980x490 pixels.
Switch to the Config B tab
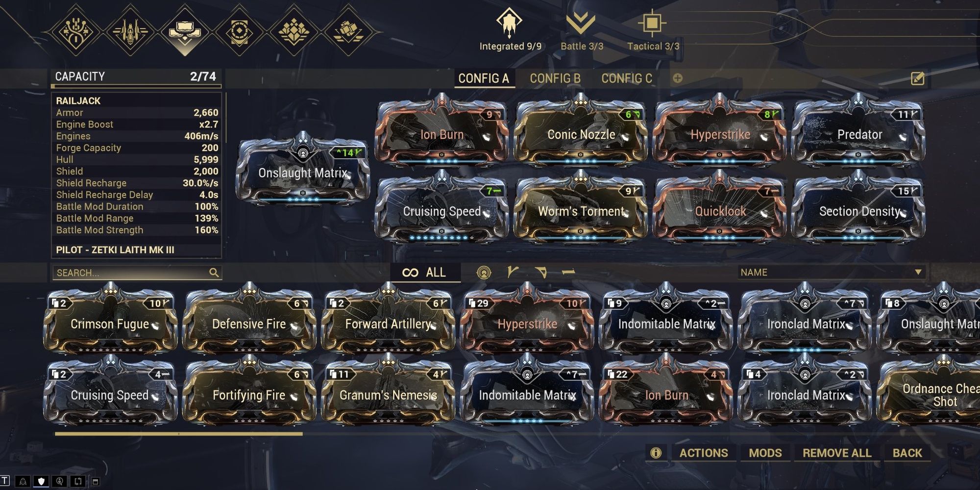tap(555, 78)
